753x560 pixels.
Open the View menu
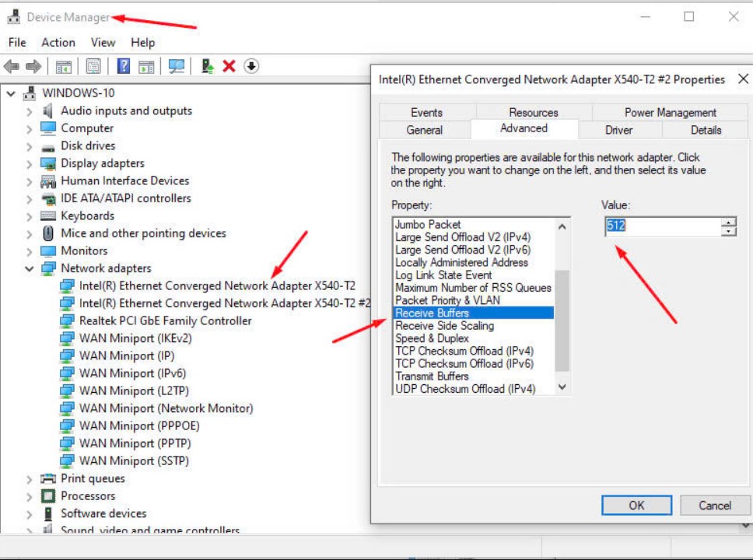103,43
